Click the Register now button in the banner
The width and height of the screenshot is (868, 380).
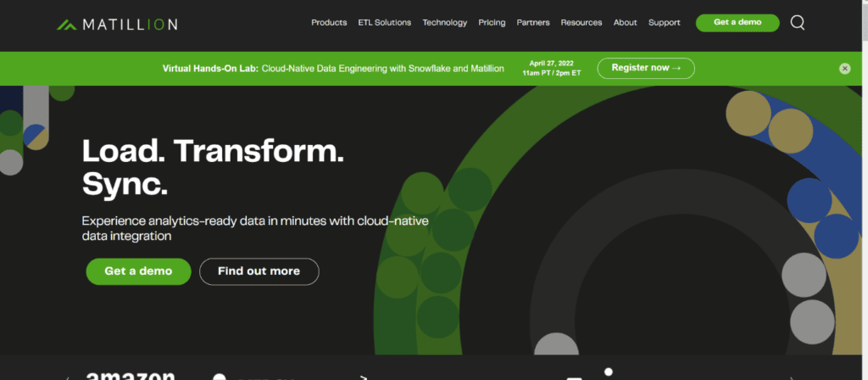pos(646,68)
